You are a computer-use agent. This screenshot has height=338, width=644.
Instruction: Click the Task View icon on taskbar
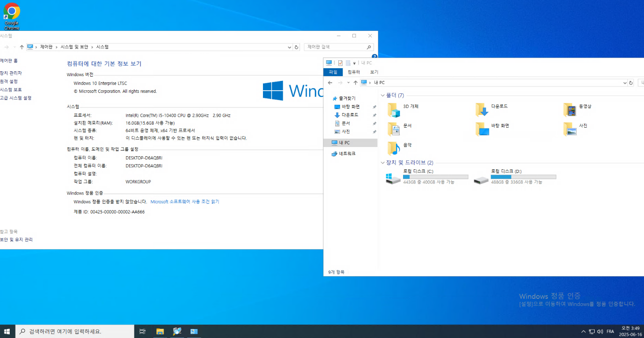pos(142,331)
